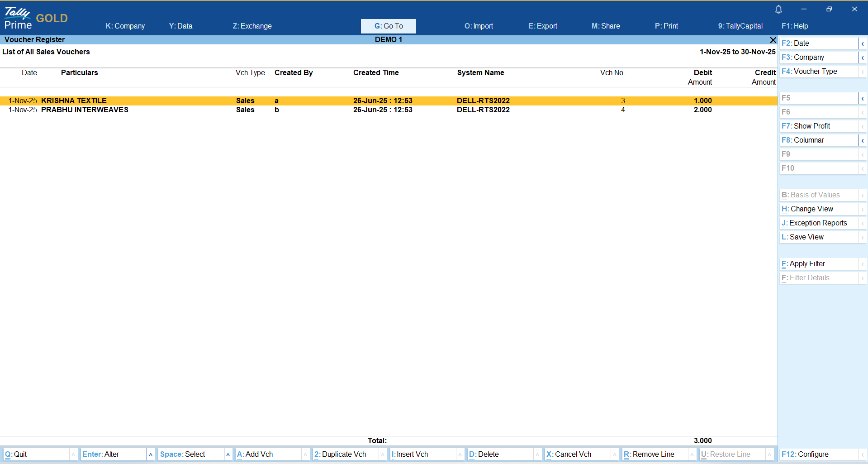
Task: Open the Enter: Alter up-arrow expander
Action: coord(151,454)
